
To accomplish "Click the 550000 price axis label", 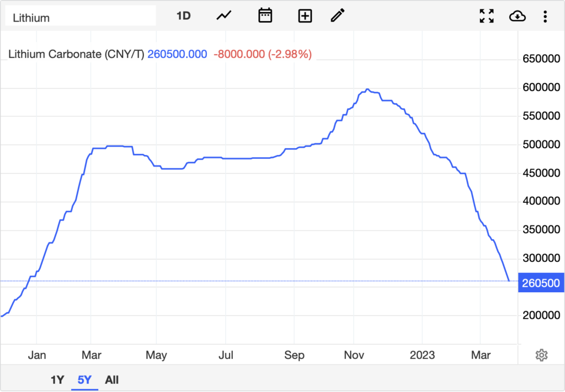I will (x=541, y=116).
